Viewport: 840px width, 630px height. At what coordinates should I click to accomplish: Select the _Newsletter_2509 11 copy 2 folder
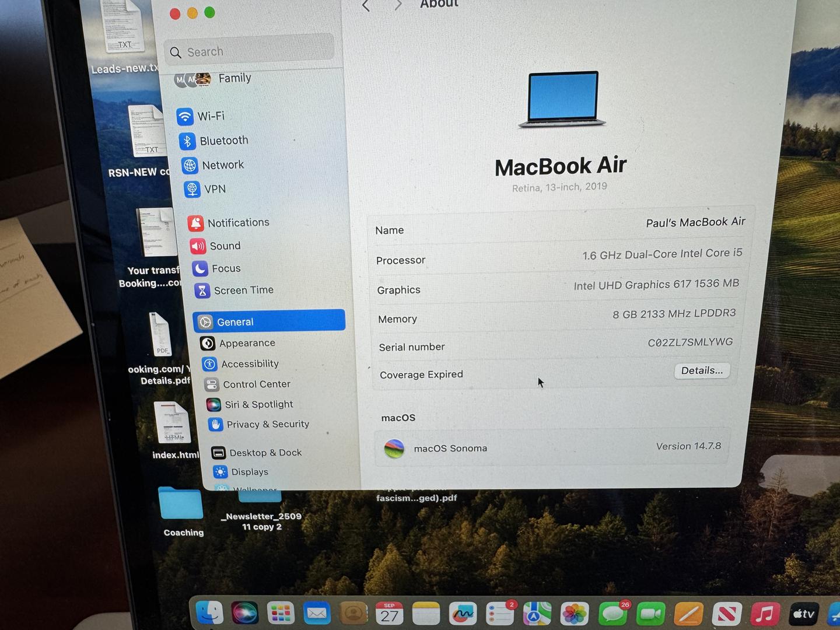point(261,510)
